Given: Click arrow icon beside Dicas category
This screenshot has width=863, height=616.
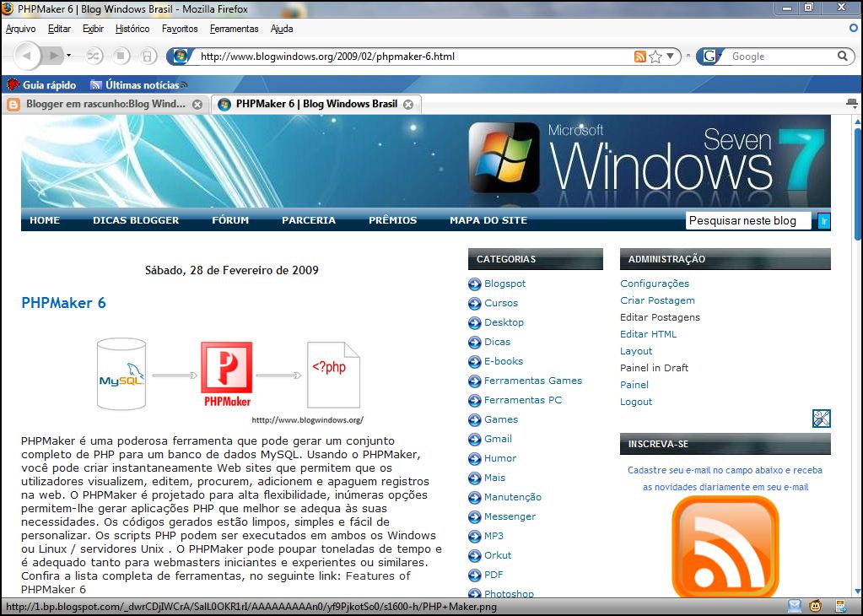Looking at the screenshot, I should point(474,343).
